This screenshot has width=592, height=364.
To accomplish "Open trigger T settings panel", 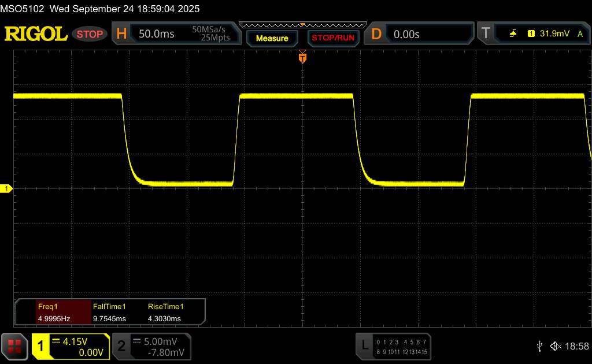I will click(x=486, y=34).
